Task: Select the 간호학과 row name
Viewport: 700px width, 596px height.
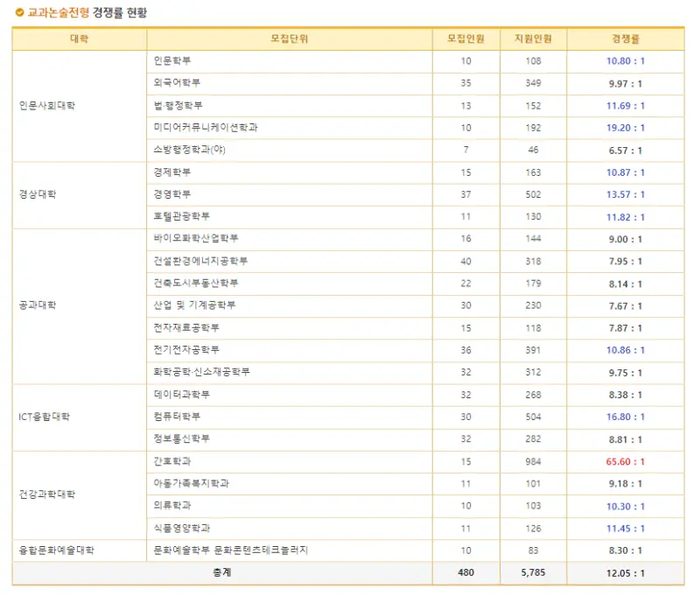Action: 172,461
